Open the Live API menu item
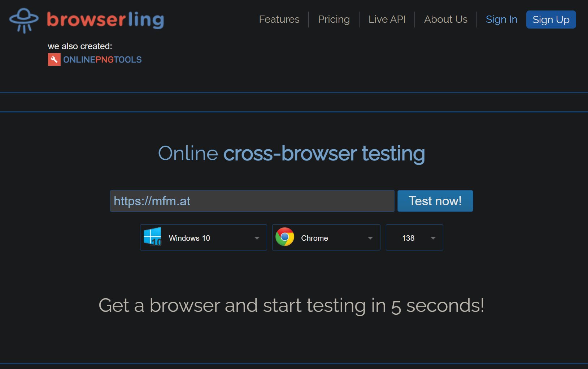588x369 pixels. pyautogui.click(x=387, y=20)
